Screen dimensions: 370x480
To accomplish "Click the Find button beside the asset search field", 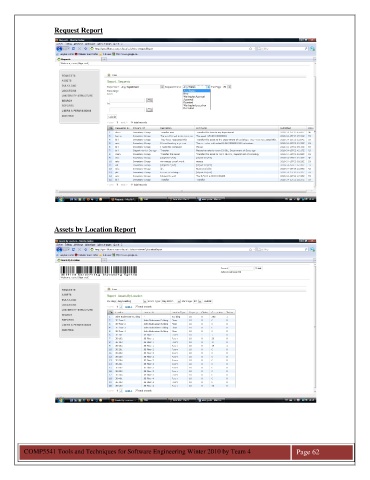I will tap(259, 268).
